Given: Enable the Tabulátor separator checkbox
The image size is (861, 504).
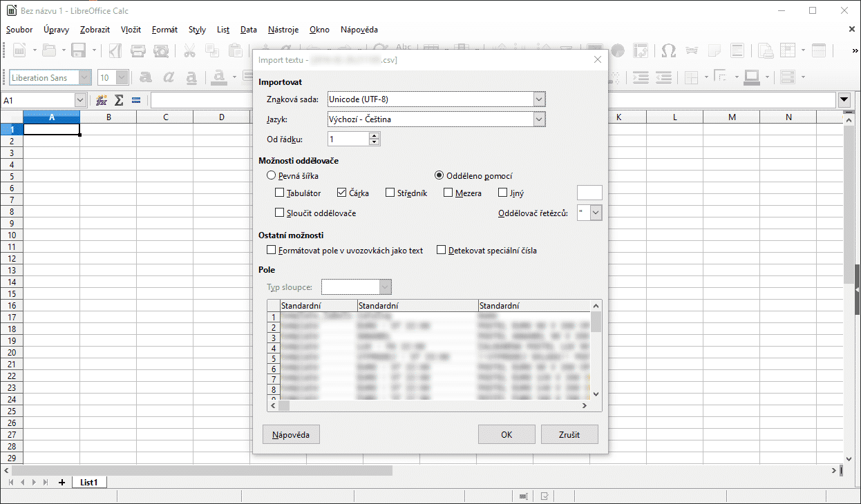Looking at the screenshot, I should (280, 193).
